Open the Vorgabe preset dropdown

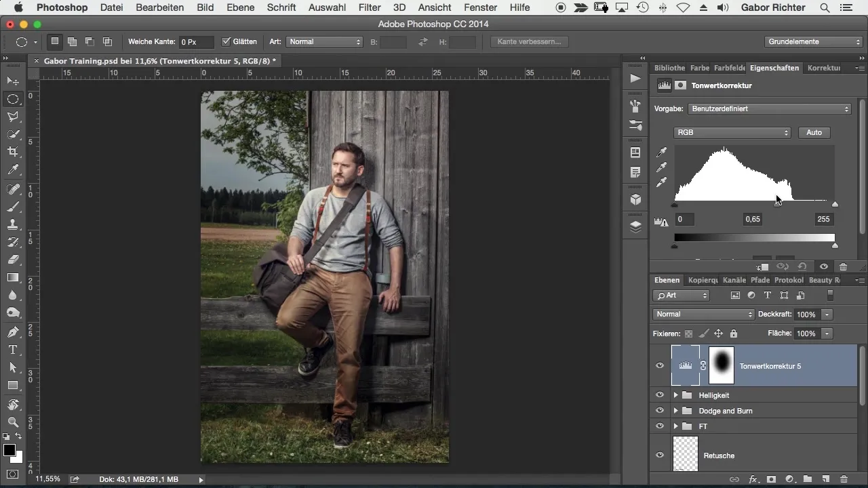pos(769,108)
